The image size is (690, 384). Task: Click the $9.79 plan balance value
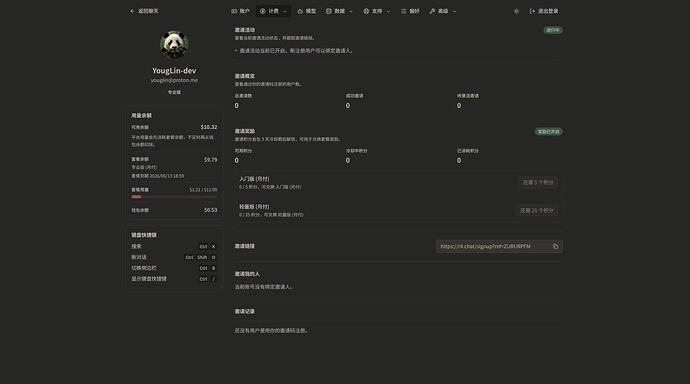pyautogui.click(x=210, y=160)
